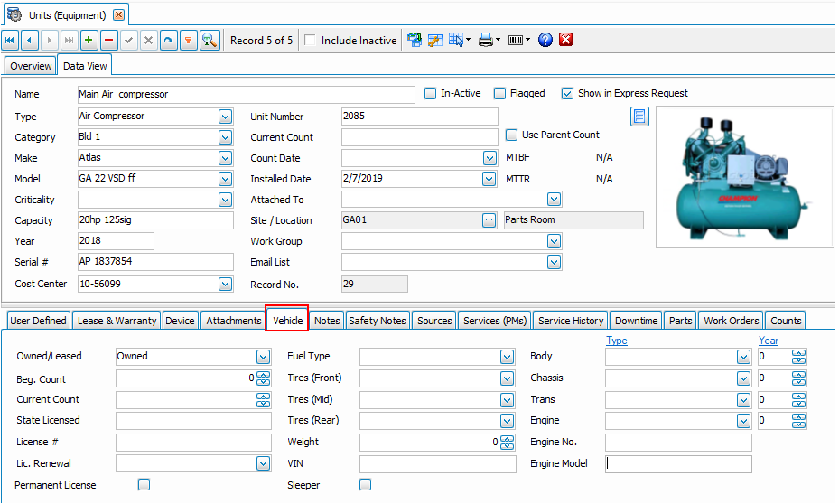Open the Lease & Warranty tab

pos(117,321)
